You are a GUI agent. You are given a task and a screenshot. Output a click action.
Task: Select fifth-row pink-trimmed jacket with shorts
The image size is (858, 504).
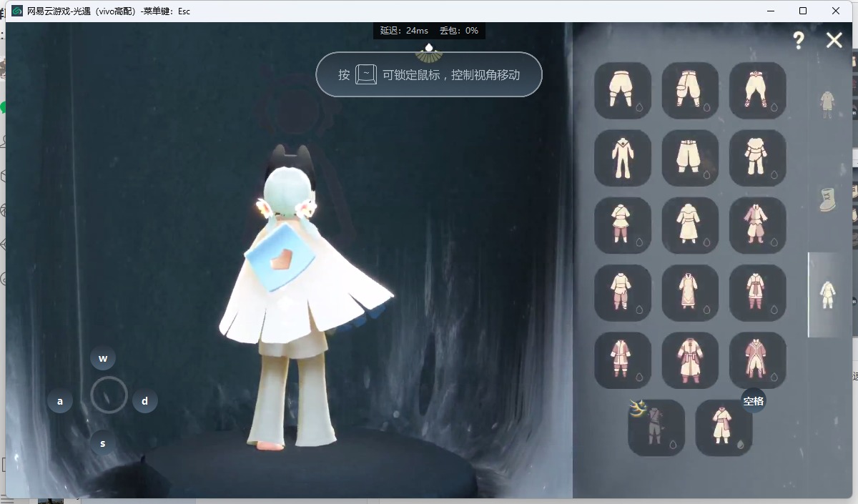[x=623, y=360]
